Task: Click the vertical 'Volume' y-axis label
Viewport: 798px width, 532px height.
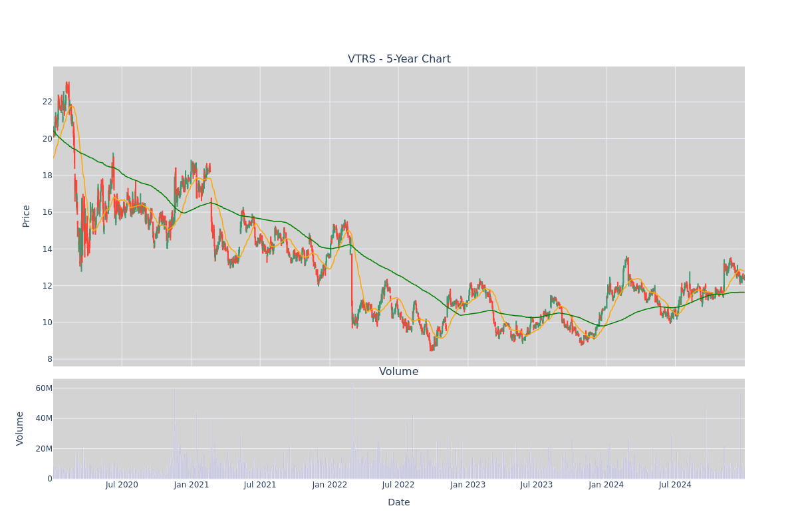Action: (20, 428)
